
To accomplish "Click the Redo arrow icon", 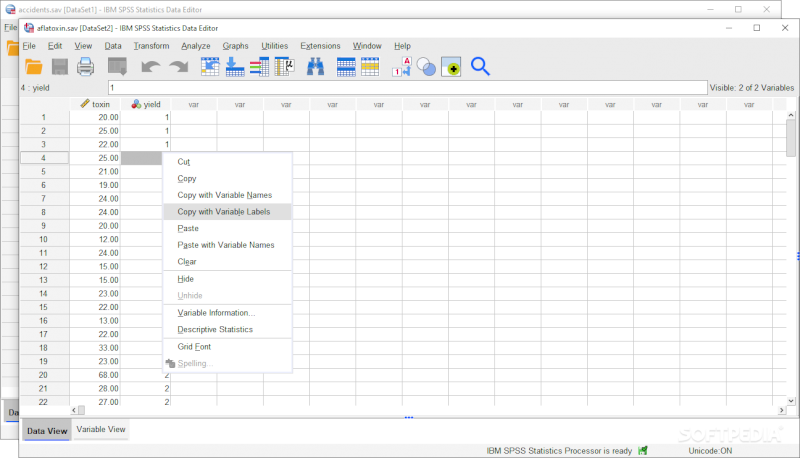I will click(178, 67).
